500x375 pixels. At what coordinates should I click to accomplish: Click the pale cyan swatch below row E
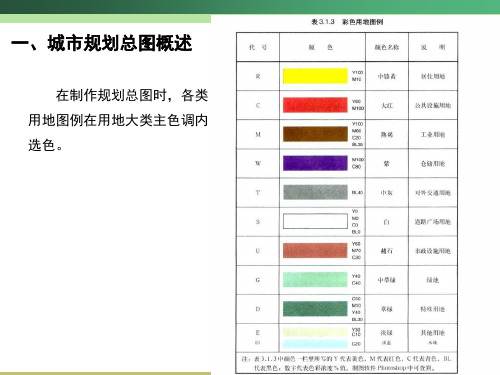point(315,344)
